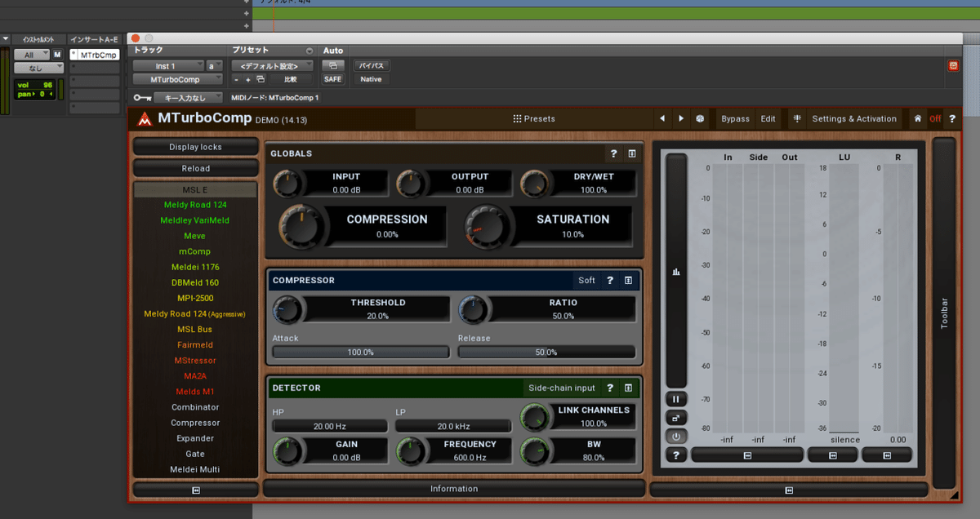
Task: Open DETECTOR section help icon
Action: pos(609,388)
